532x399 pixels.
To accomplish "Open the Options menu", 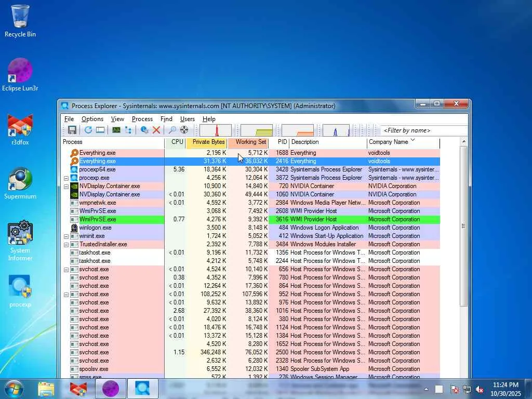I will click(92, 119).
